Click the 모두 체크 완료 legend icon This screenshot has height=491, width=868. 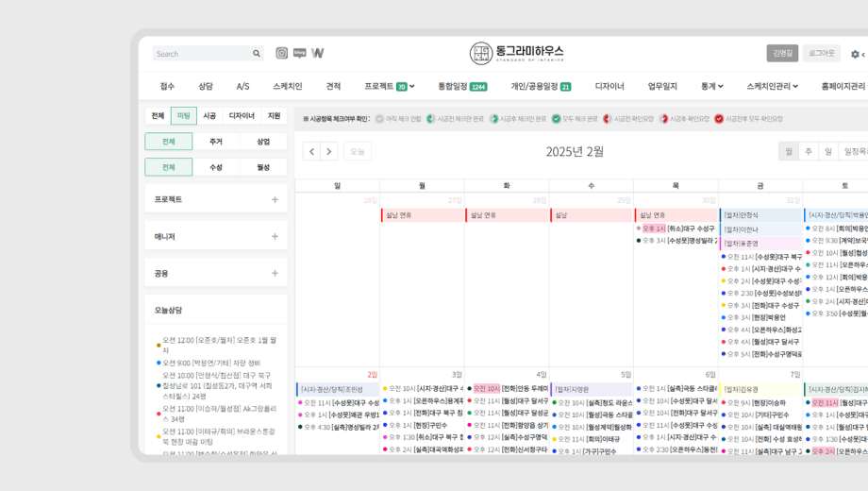557,119
